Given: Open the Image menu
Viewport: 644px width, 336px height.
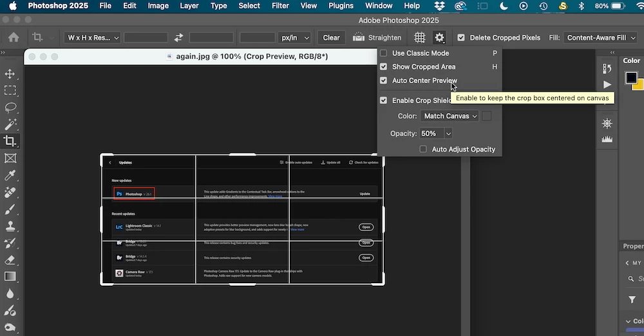Looking at the screenshot, I should point(158,6).
